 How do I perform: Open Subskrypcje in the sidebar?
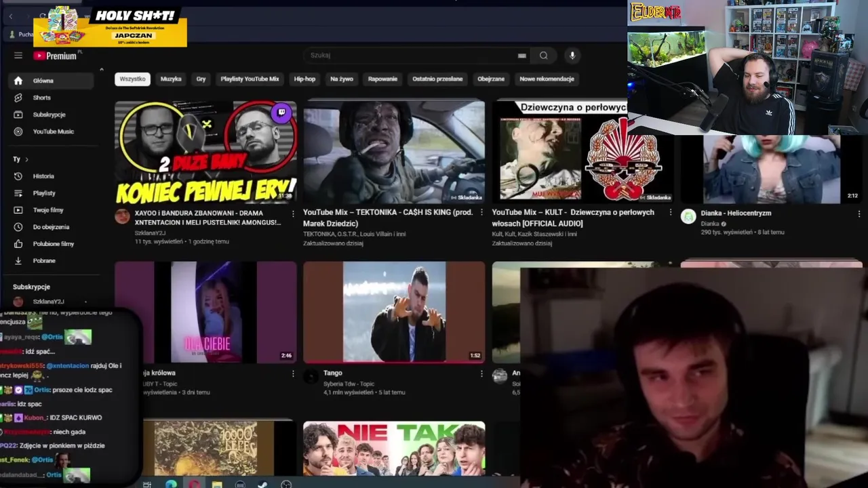pyautogui.click(x=52, y=115)
